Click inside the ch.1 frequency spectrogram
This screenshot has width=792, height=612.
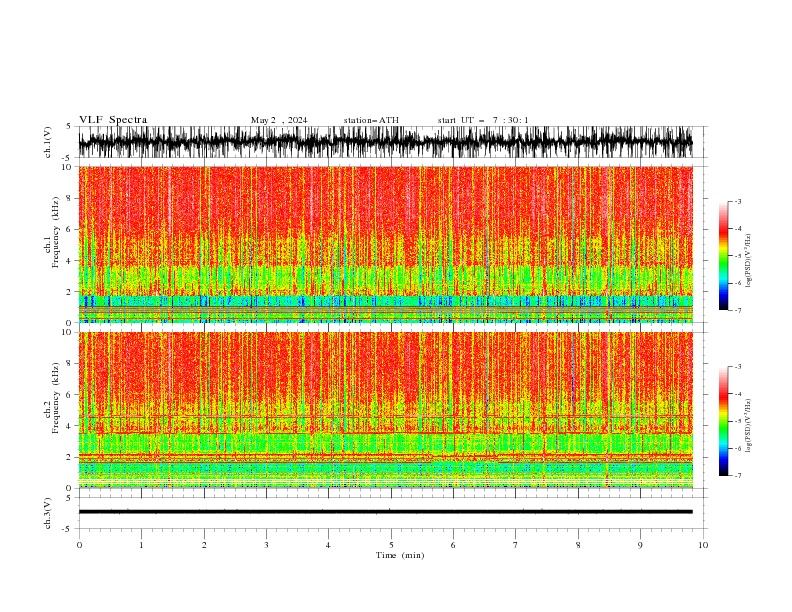[385, 244]
